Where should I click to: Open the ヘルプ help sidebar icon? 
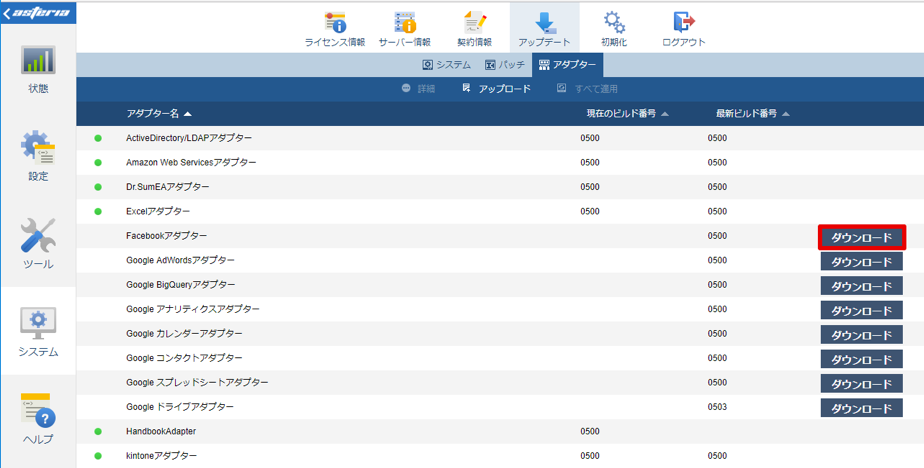[38, 410]
